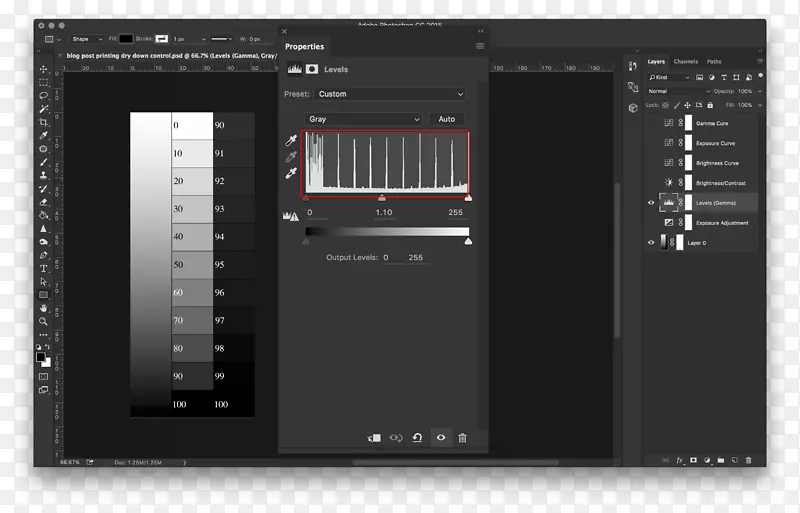
Task: Hide the Levels (Gamma) layer
Action: [x=651, y=203]
